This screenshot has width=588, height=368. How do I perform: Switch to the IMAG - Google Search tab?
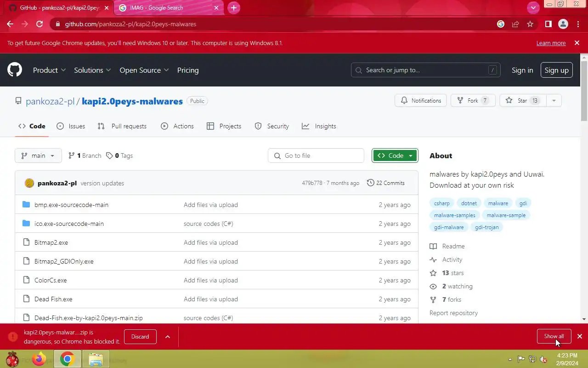click(x=169, y=8)
